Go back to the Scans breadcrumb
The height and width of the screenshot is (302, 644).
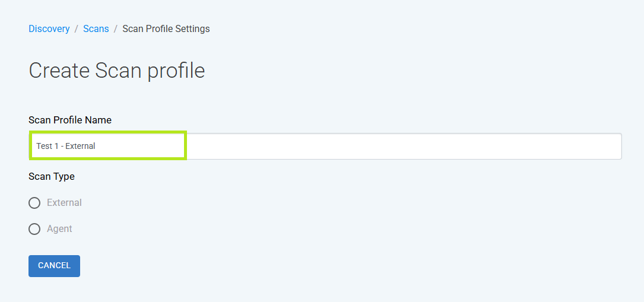(x=96, y=28)
